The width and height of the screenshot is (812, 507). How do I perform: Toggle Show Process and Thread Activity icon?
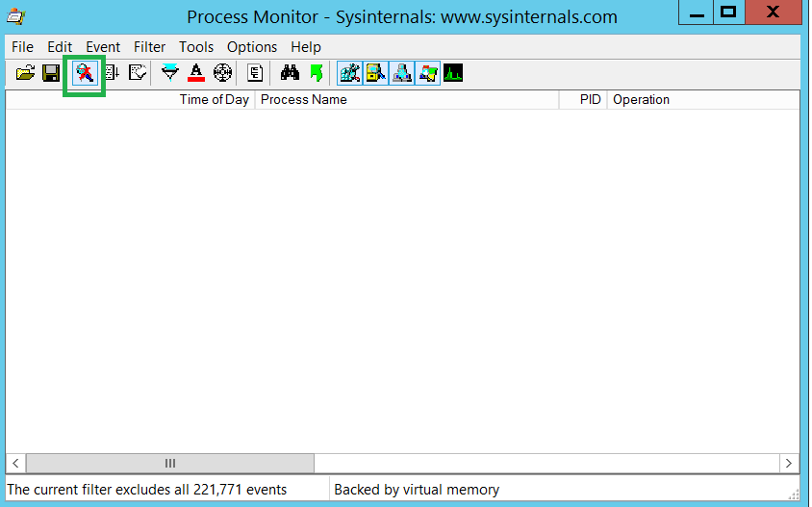pos(428,73)
